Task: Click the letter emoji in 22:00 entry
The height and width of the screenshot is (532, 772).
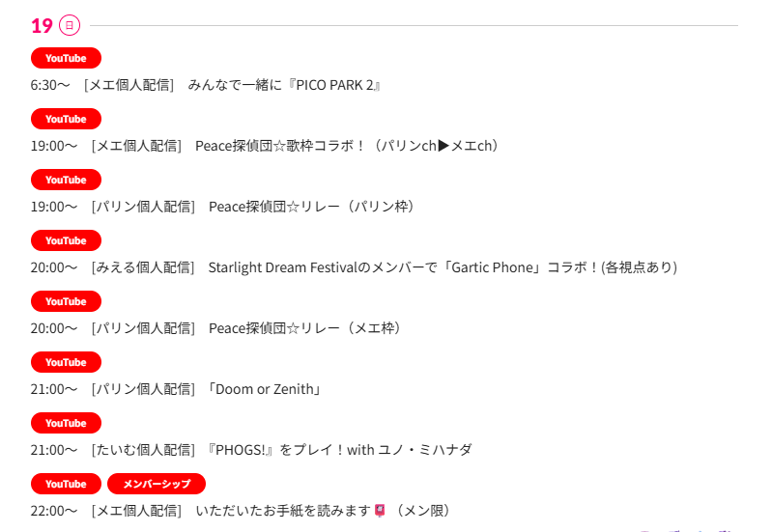Action: tap(381, 510)
